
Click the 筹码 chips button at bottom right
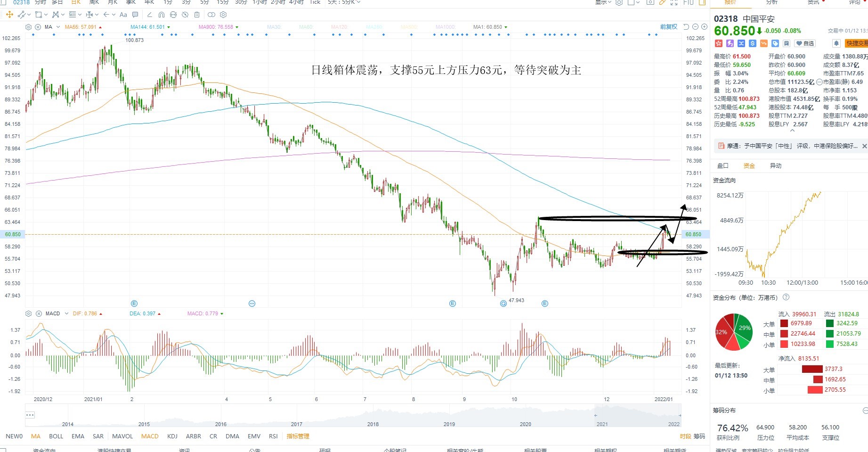click(x=699, y=436)
